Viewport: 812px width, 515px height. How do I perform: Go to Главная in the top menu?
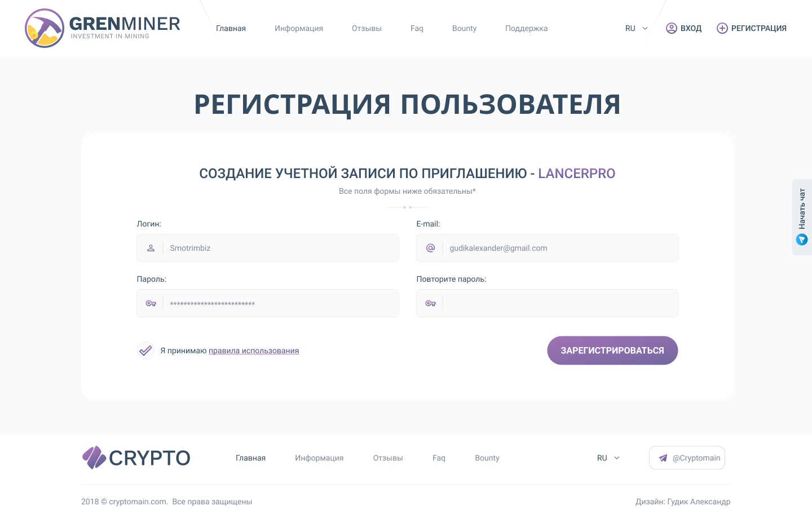point(231,28)
